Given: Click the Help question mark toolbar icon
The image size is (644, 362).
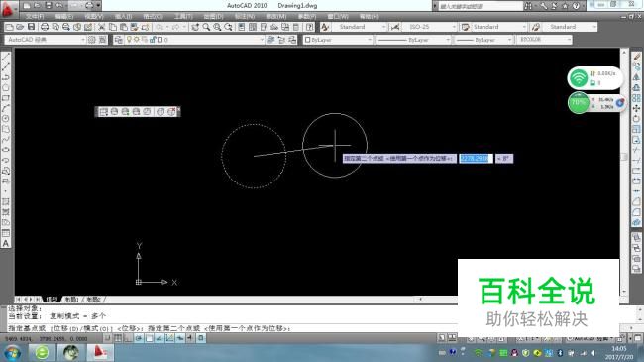Looking at the screenshot, I should pyautogui.click(x=310, y=27).
